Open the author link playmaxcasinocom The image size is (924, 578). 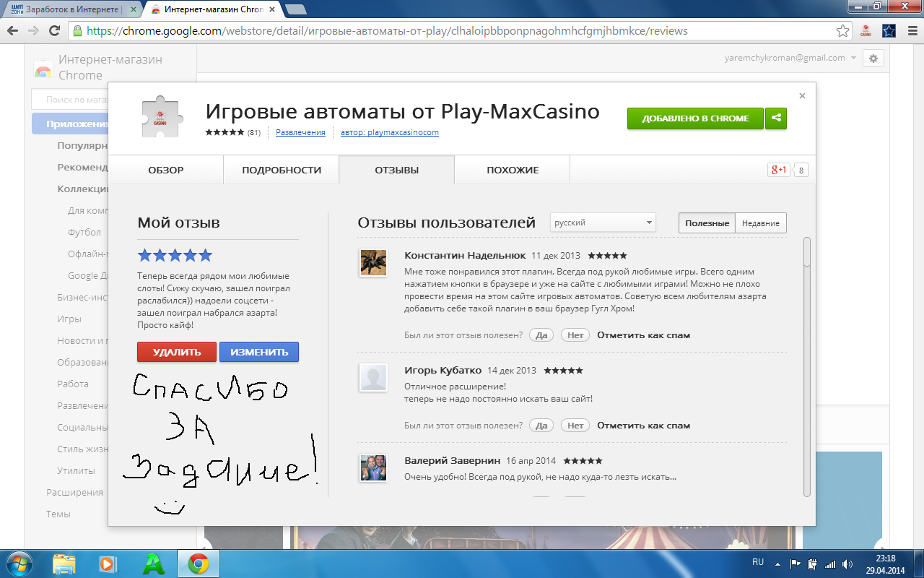[x=390, y=132]
